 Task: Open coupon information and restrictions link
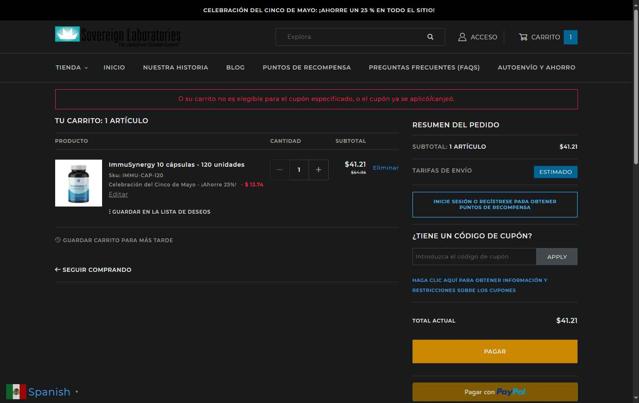tap(480, 285)
